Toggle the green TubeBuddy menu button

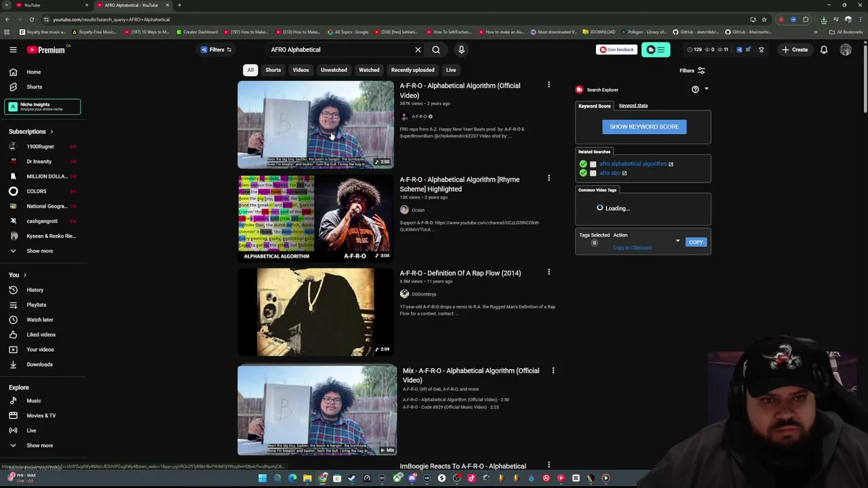coord(656,49)
